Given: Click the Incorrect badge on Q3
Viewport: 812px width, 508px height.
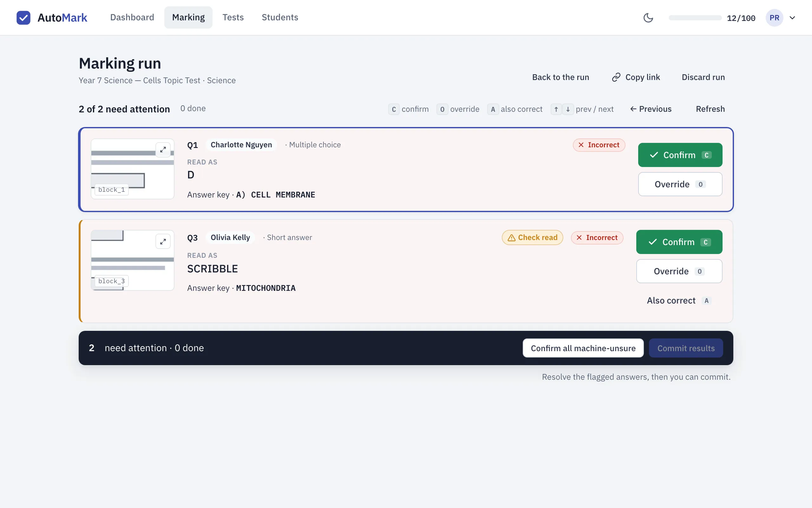Looking at the screenshot, I should point(597,237).
